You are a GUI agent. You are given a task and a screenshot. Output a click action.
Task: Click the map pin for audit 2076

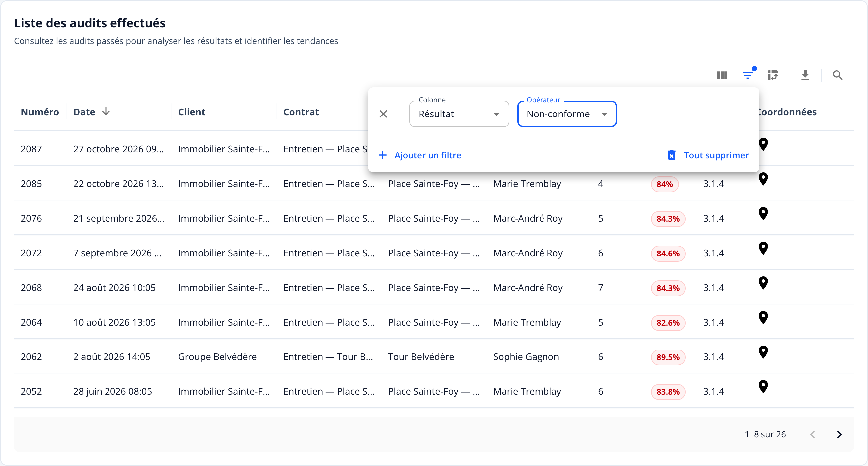pos(763,214)
